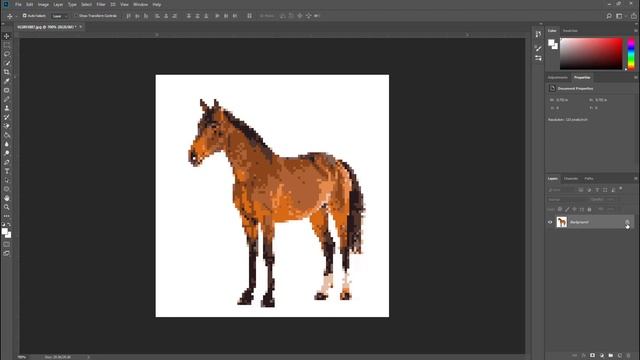640x360 pixels.
Task: Toggle Show Transform Controls checkbox
Action: (x=76, y=16)
